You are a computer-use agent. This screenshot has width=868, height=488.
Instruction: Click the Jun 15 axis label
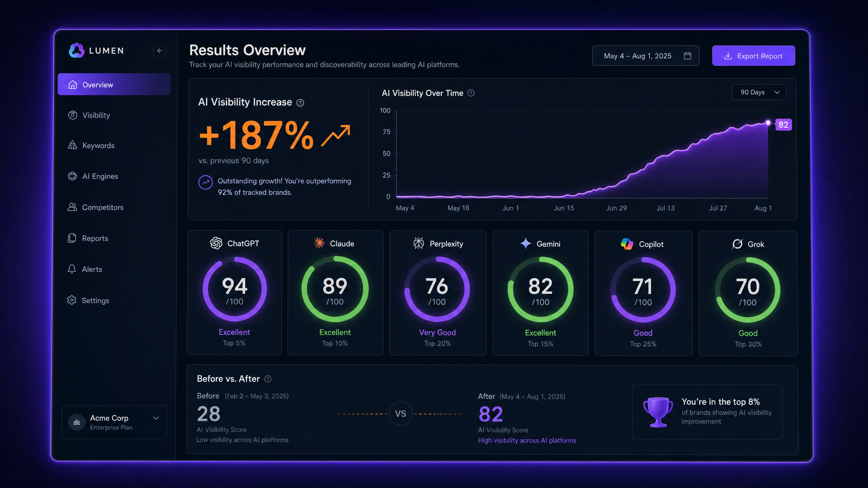pos(564,208)
